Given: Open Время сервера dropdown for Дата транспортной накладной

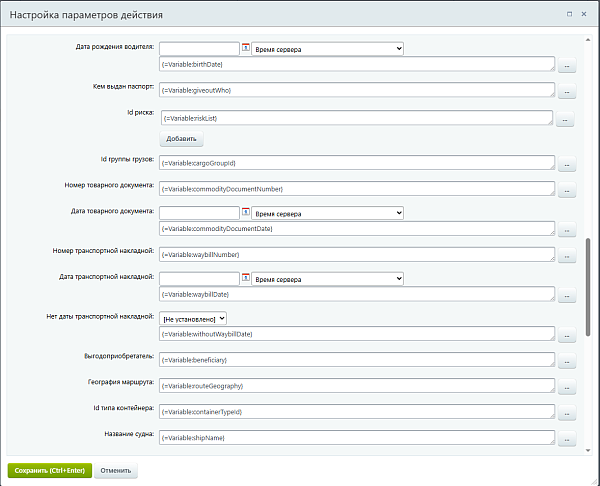Looking at the screenshot, I should click(327, 279).
